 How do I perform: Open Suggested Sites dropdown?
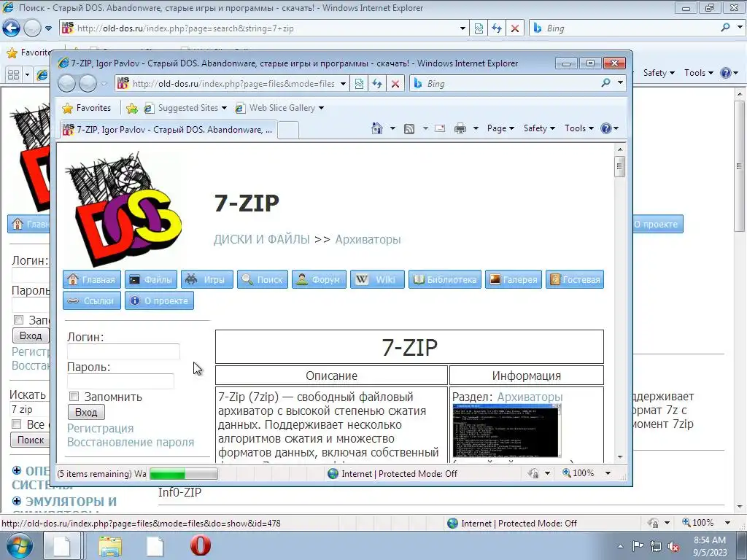[x=224, y=108]
